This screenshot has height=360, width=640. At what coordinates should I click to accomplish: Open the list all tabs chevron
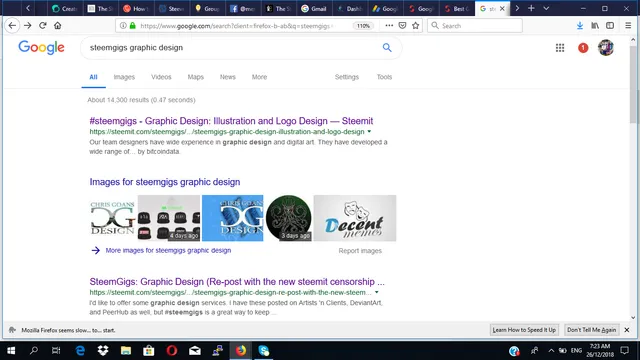pos(546,8)
